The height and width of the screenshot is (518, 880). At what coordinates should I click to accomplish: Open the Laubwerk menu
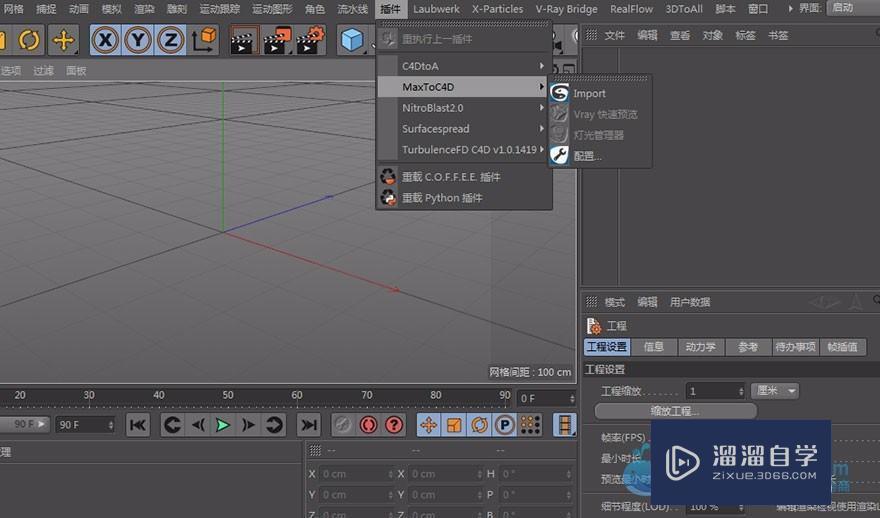(x=436, y=9)
